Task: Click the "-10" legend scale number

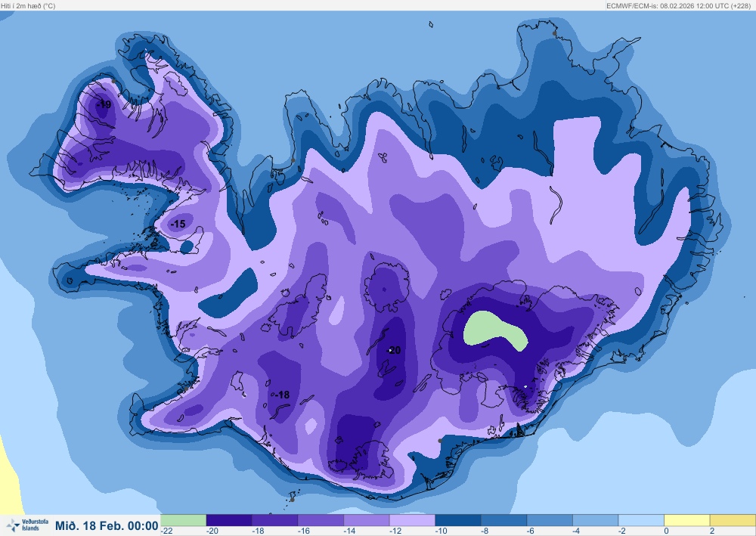Action: 442,531
